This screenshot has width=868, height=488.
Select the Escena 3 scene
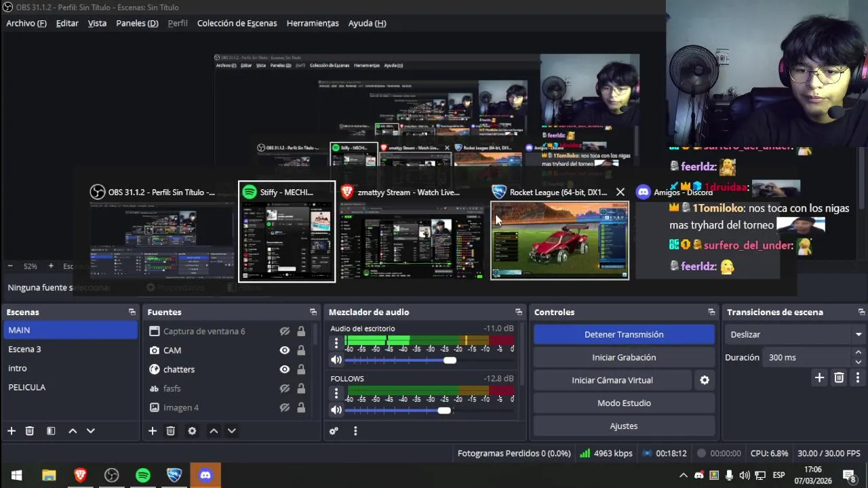(x=71, y=349)
